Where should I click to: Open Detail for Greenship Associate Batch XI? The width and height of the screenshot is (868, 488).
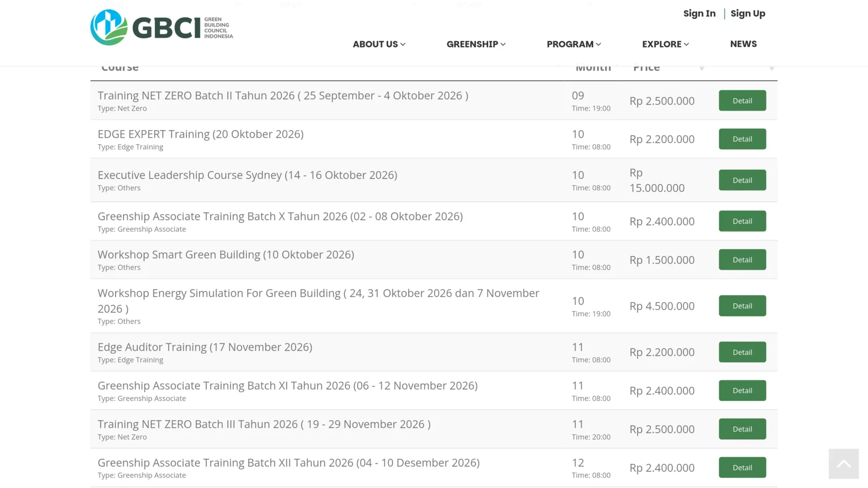point(742,390)
